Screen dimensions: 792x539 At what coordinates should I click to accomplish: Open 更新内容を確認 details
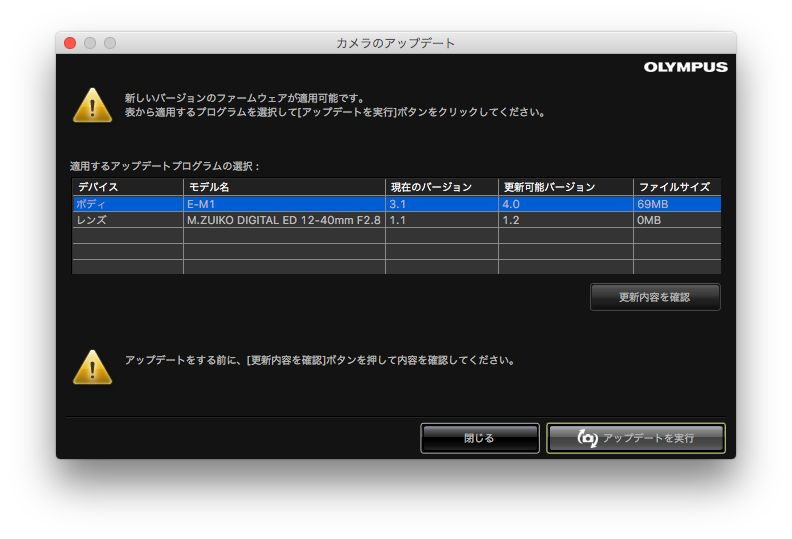tap(655, 297)
